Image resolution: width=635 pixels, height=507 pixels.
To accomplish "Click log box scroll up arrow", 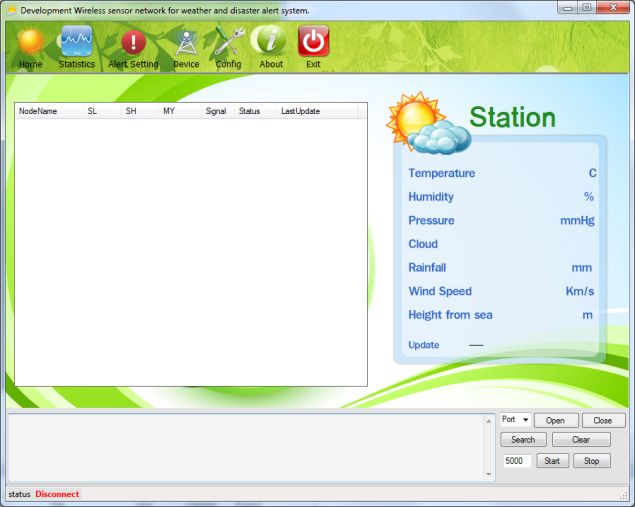I will tap(489, 421).
